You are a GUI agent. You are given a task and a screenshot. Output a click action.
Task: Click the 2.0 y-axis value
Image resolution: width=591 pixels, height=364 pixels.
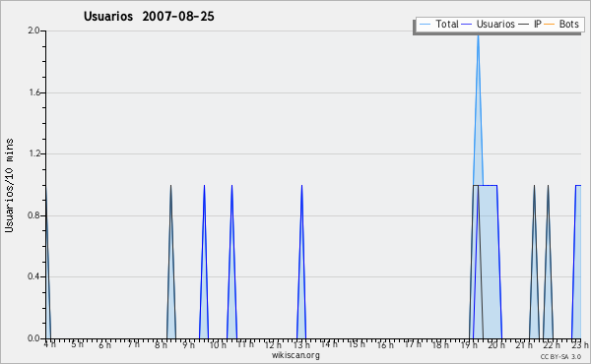click(x=33, y=30)
